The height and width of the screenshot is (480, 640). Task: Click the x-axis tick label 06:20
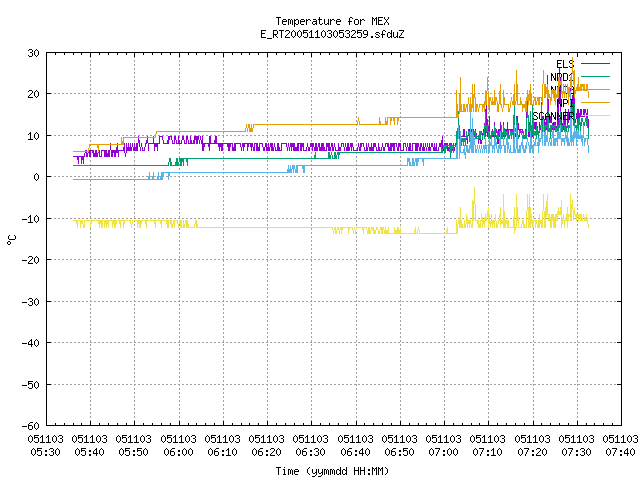coord(267,452)
